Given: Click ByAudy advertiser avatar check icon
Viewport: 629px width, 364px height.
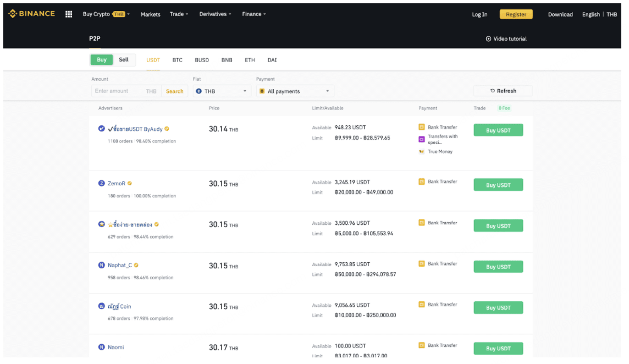Looking at the screenshot, I should 102,129.
